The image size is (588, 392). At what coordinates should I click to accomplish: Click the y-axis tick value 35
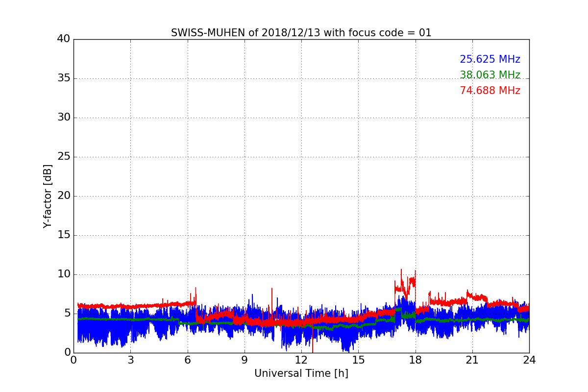tap(64, 78)
